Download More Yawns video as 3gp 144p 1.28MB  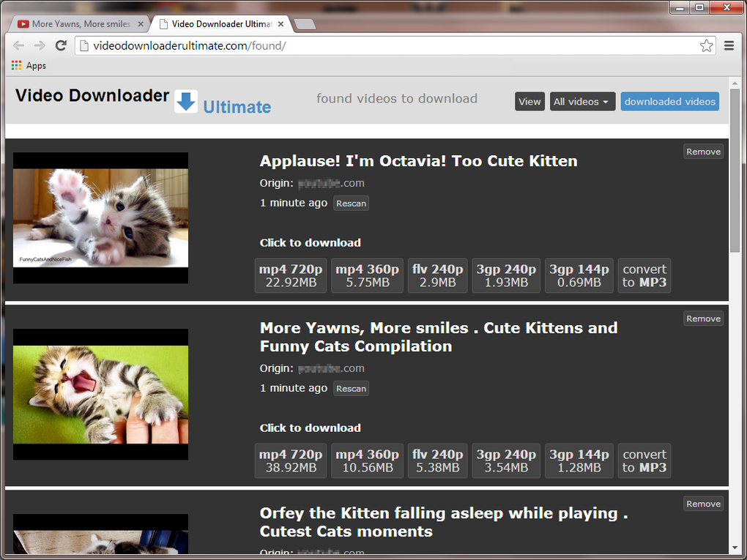(x=579, y=461)
